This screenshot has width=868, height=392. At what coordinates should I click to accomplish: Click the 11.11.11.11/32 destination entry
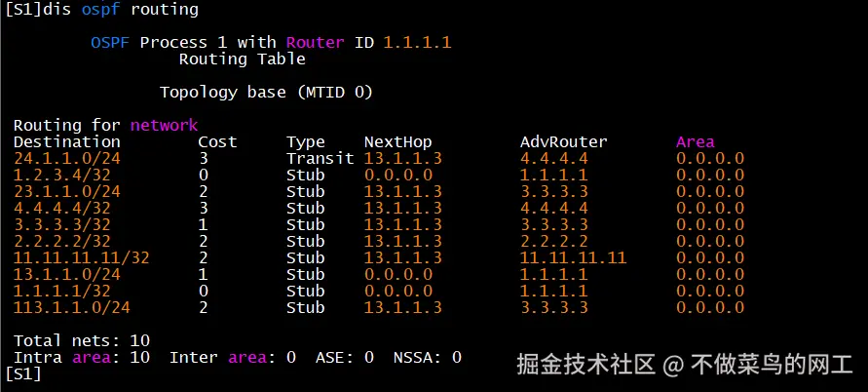(82, 257)
